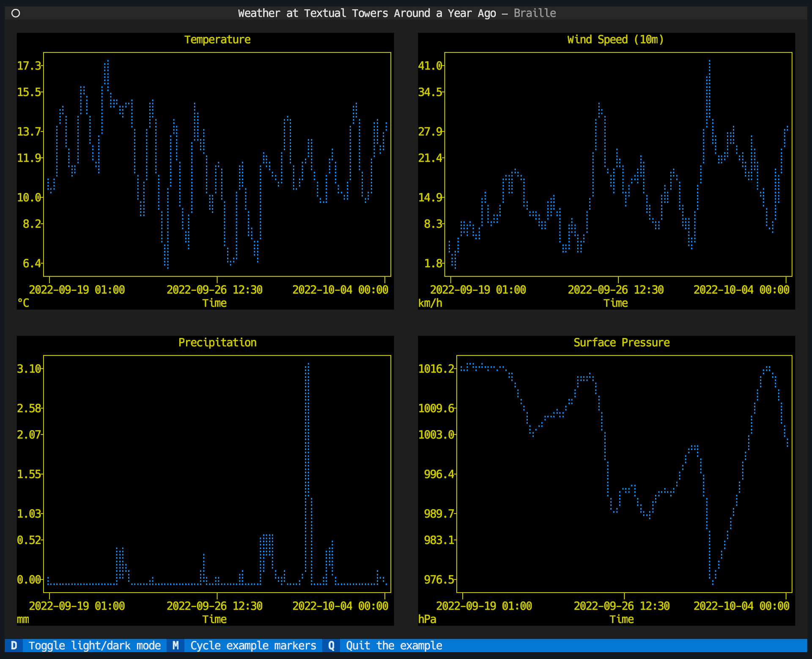Click Surface Pressure plot's 2022-09-26 12:30 tick label
The image size is (812, 659).
pos(622,606)
